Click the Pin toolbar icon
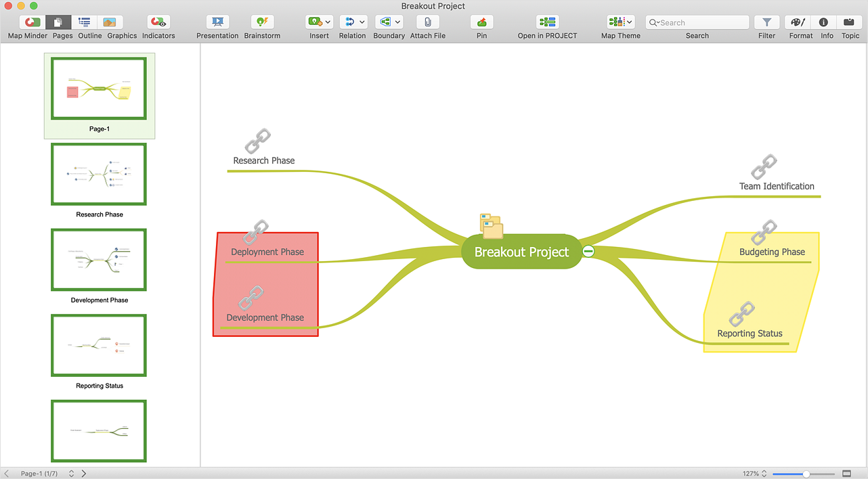The height and width of the screenshot is (479, 868). coord(481,22)
